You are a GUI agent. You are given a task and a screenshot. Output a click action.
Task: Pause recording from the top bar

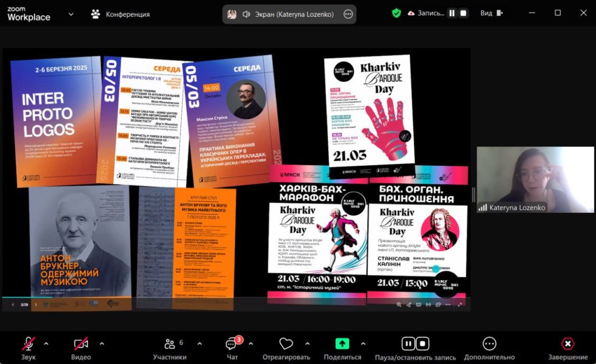click(452, 13)
